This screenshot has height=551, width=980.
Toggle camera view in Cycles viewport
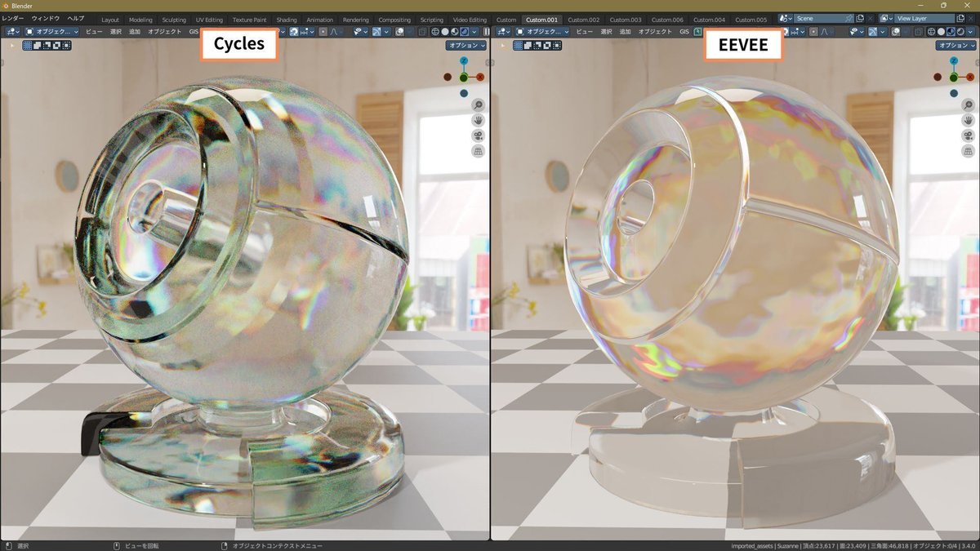click(x=478, y=136)
